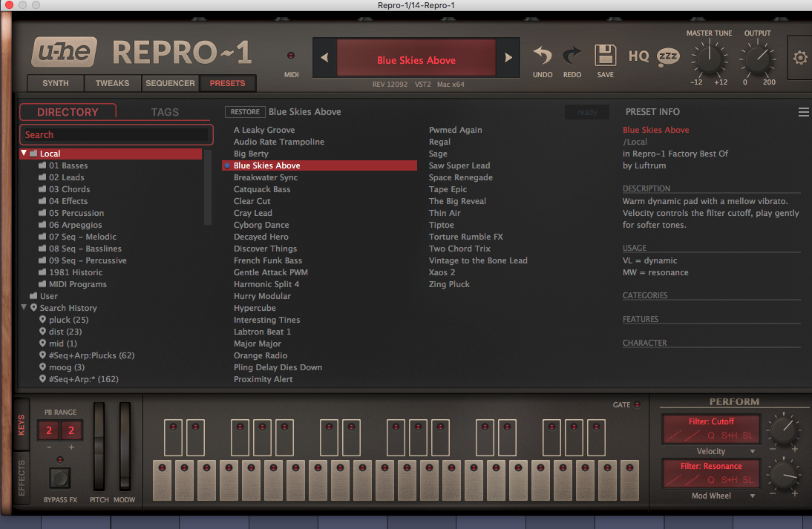Click the Filter: Cutoff amount knob
This screenshot has height=529, width=812.
(x=783, y=430)
